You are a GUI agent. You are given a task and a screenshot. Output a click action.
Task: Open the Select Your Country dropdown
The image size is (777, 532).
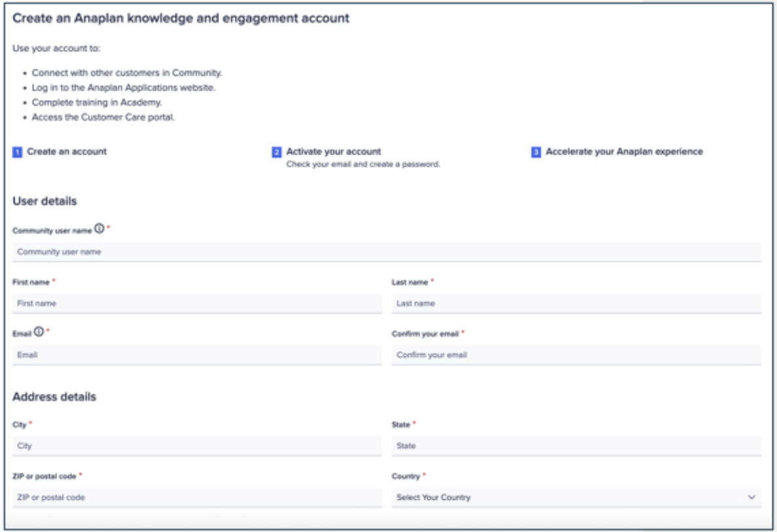pyautogui.click(x=577, y=497)
